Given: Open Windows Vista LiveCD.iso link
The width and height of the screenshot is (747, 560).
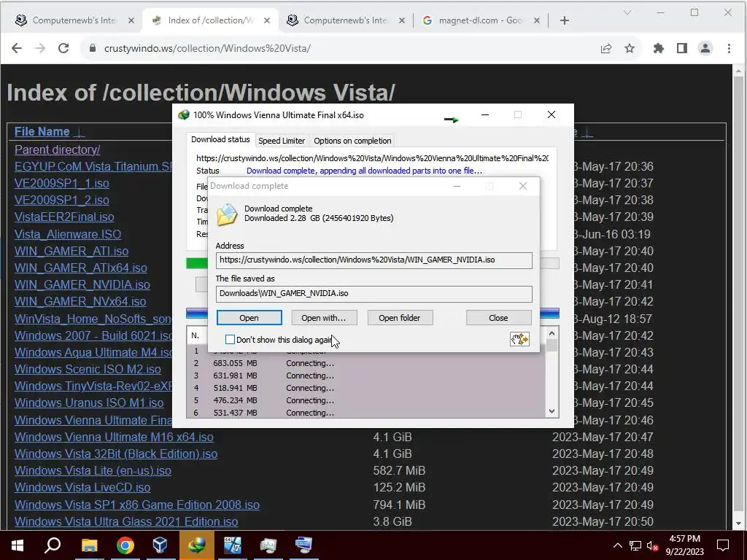Looking at the screenshot, I should [82, 488].
